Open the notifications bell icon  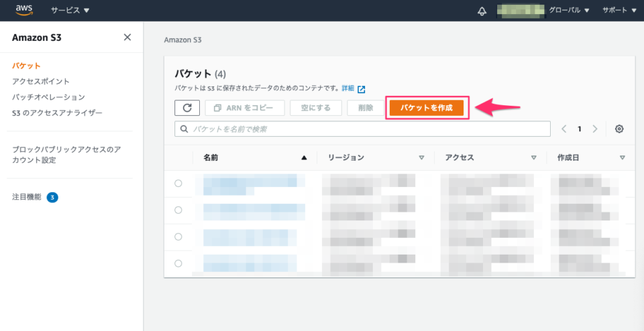pyautogui.click(x=482, y=11)
